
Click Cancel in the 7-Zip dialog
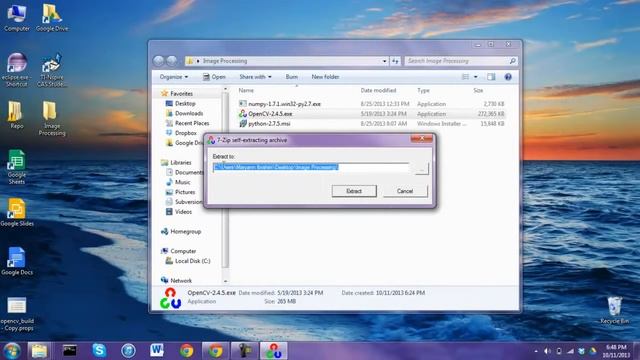[405, 191]
